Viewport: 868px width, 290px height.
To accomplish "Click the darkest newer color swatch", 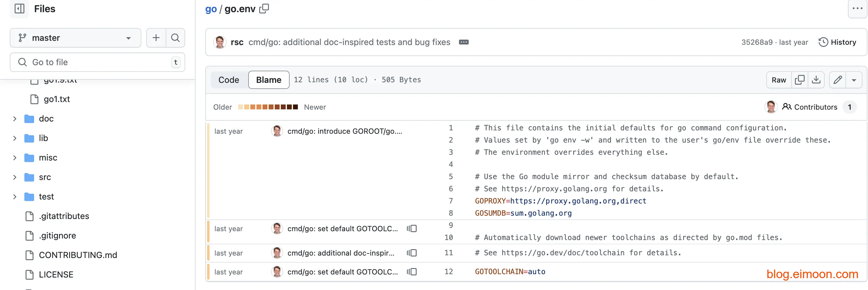I will click(295, 107).
